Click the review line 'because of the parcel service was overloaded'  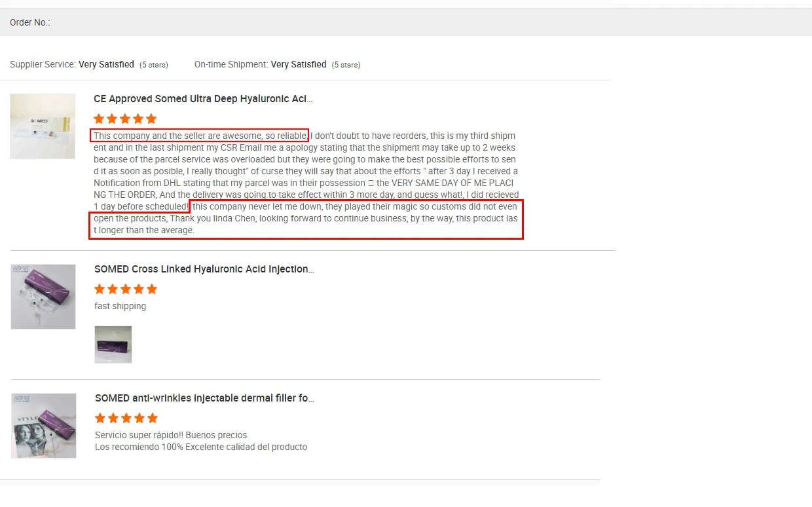pos(305,159)
